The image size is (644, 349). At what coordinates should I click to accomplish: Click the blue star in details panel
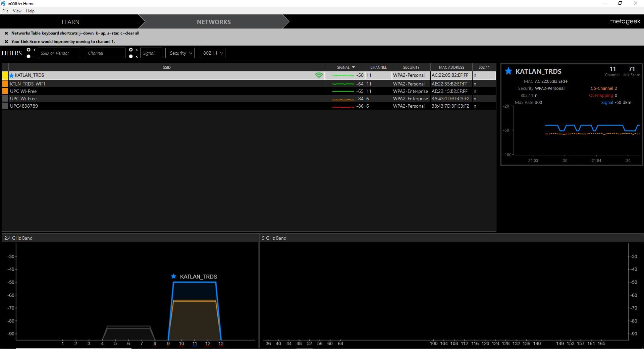point(508,71)
